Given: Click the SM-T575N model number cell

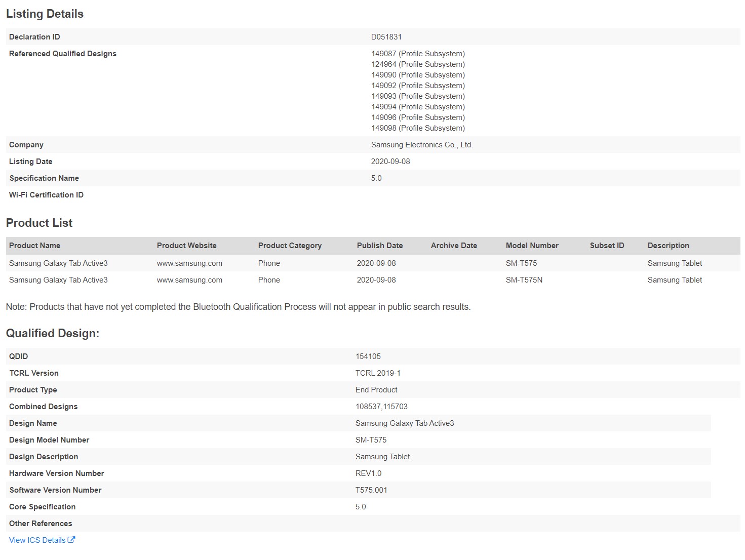Looking at the screenshot, I should (x=524, y=280).
